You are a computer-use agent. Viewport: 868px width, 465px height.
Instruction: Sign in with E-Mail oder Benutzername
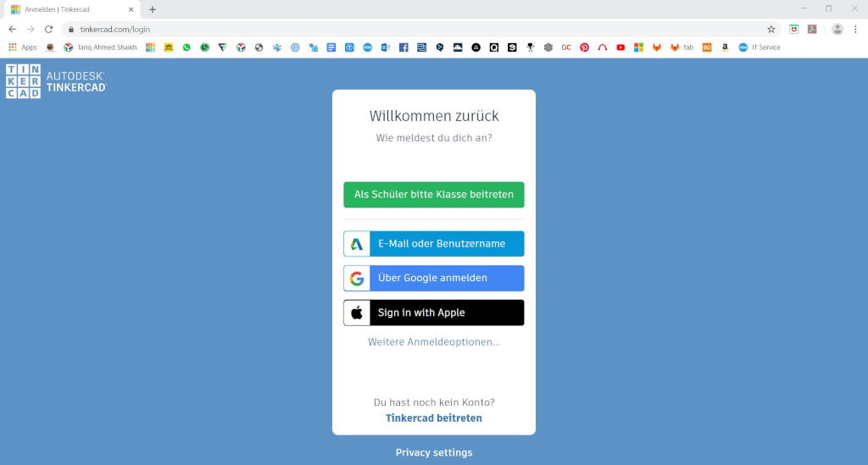[x=434, y=244]
